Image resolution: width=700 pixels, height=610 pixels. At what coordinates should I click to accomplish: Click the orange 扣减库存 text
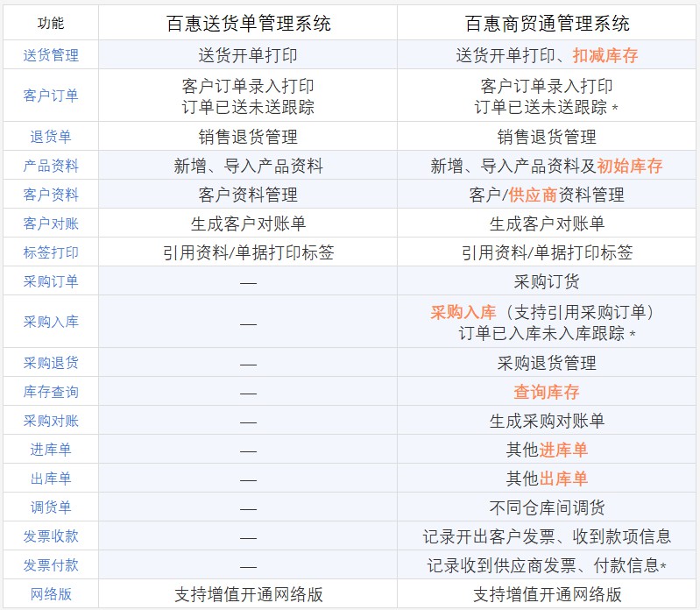605,55
